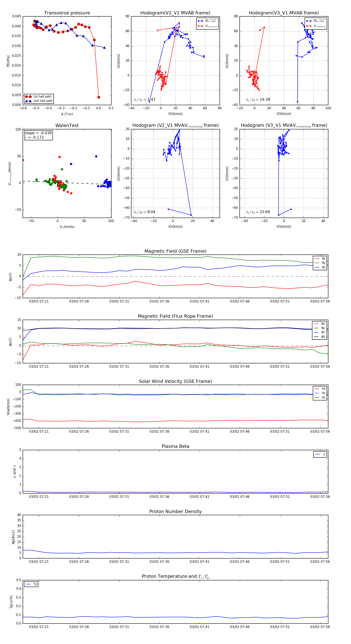
Task: Click the 'Pt(nPa)' y-axis label
Action: tap(8, 61)
